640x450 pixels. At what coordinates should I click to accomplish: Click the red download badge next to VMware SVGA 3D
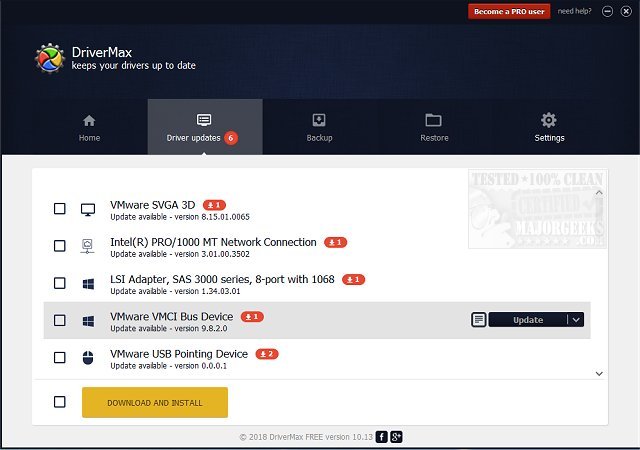pyautogui.click(x=214, y=205)
